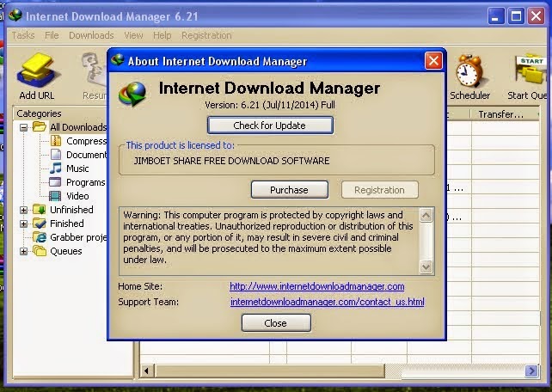Select the Queues tree label

[x=66, y=251]
